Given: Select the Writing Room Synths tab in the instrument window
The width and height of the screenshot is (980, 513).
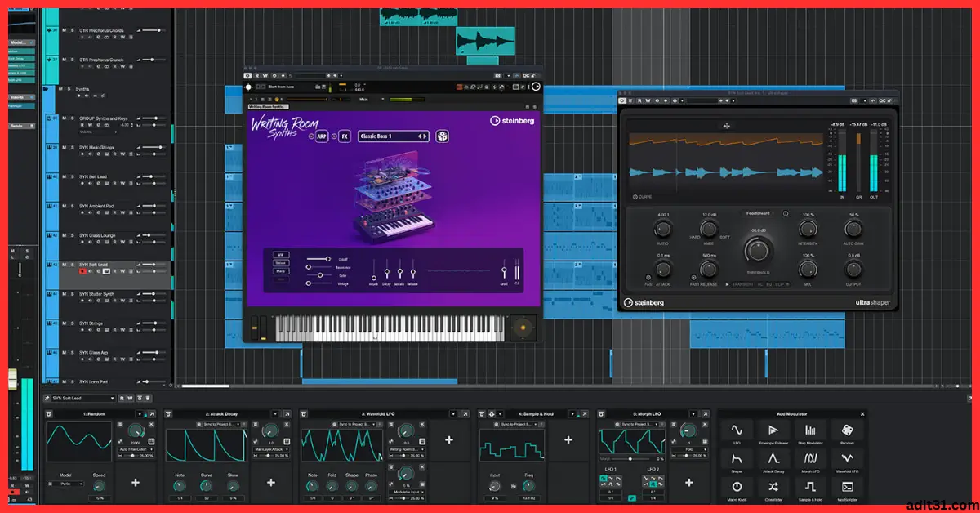Looking at the screenshot, I should pos(268,107).
